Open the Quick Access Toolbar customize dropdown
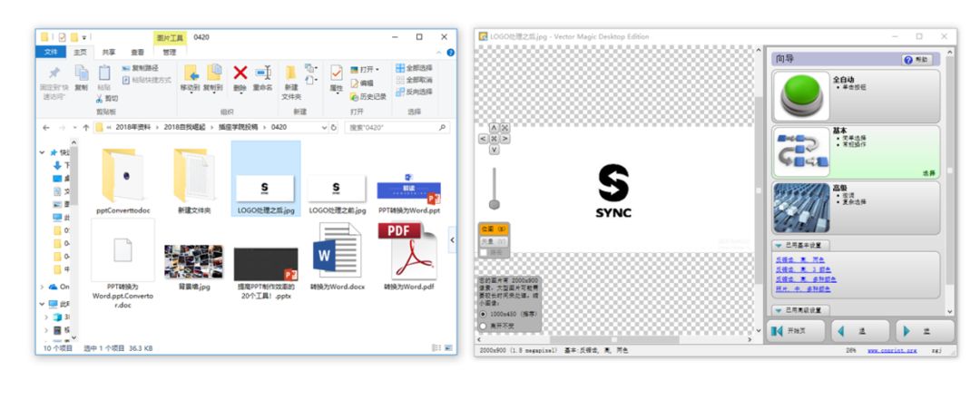 point(84,37)
